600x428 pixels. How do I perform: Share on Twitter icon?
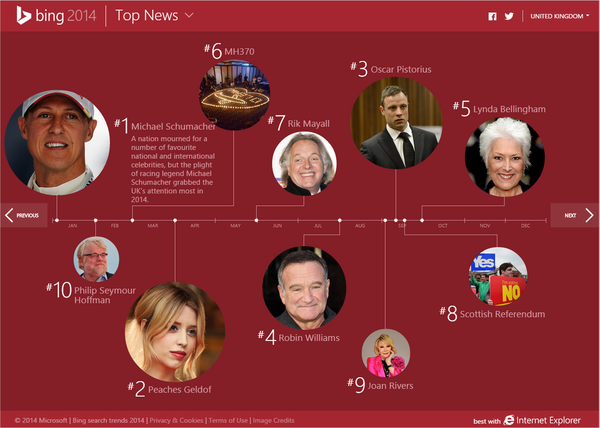click(509, 16)
